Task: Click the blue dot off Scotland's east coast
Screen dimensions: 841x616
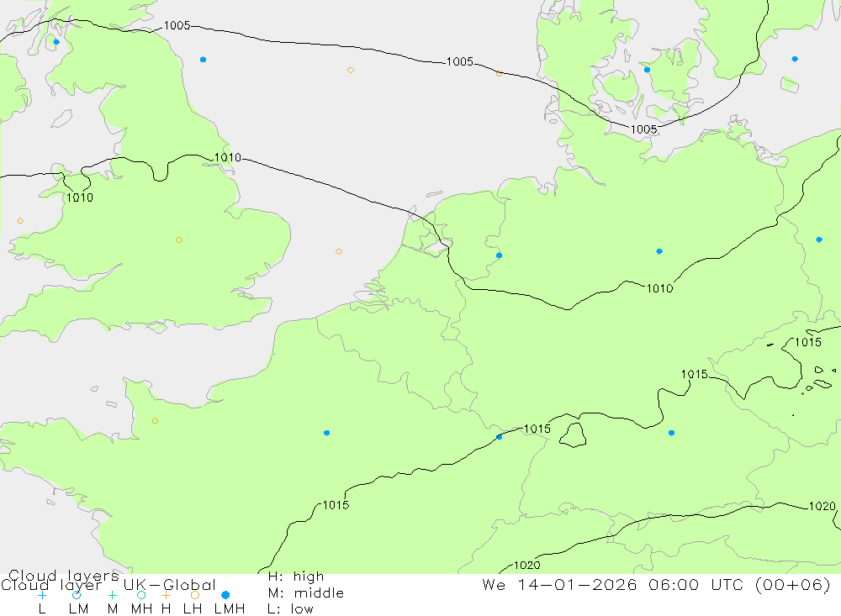Action: click(x=203, y=60)
